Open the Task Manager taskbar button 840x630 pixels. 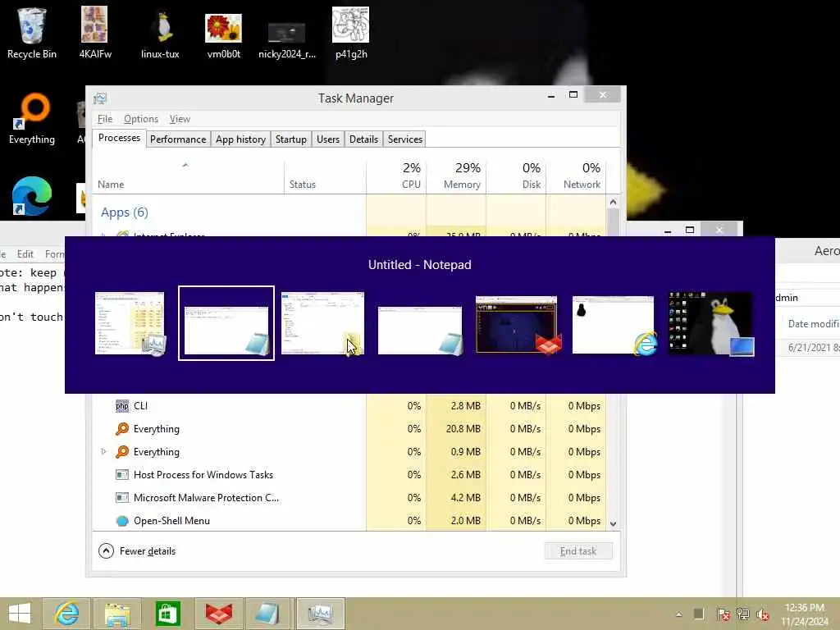(x=320, y=614)
